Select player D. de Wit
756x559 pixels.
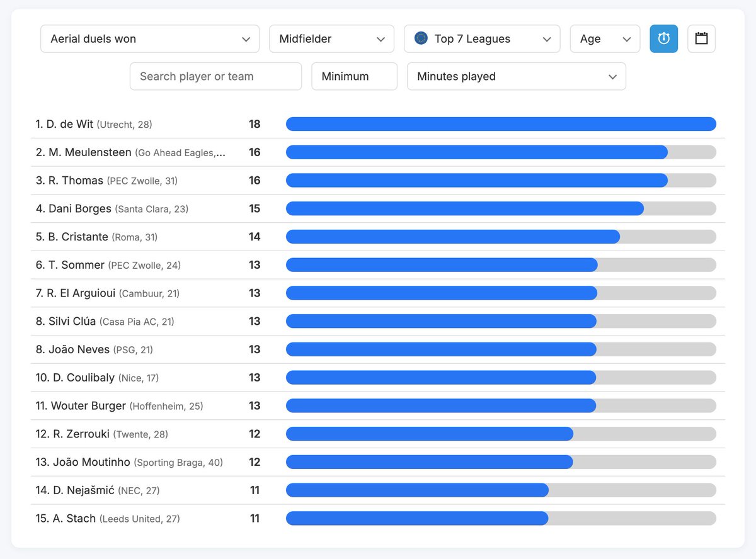coord(69,124)
